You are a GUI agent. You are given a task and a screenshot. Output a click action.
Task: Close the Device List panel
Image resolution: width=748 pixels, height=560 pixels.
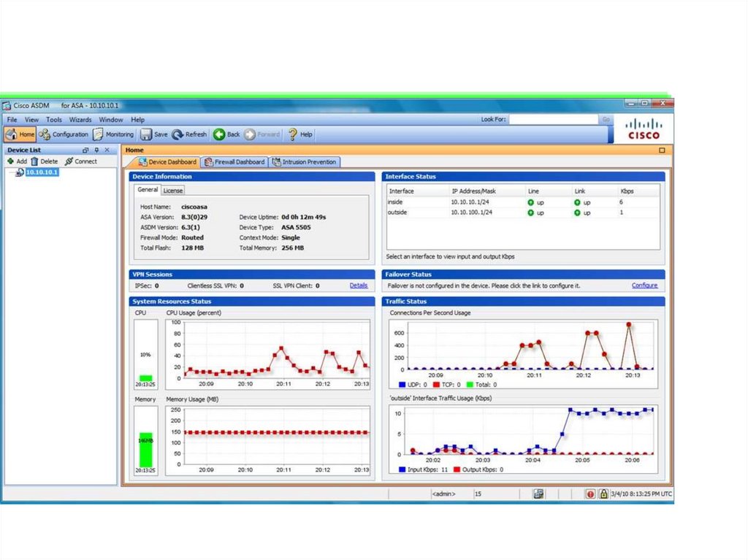[x=107, y=150]
